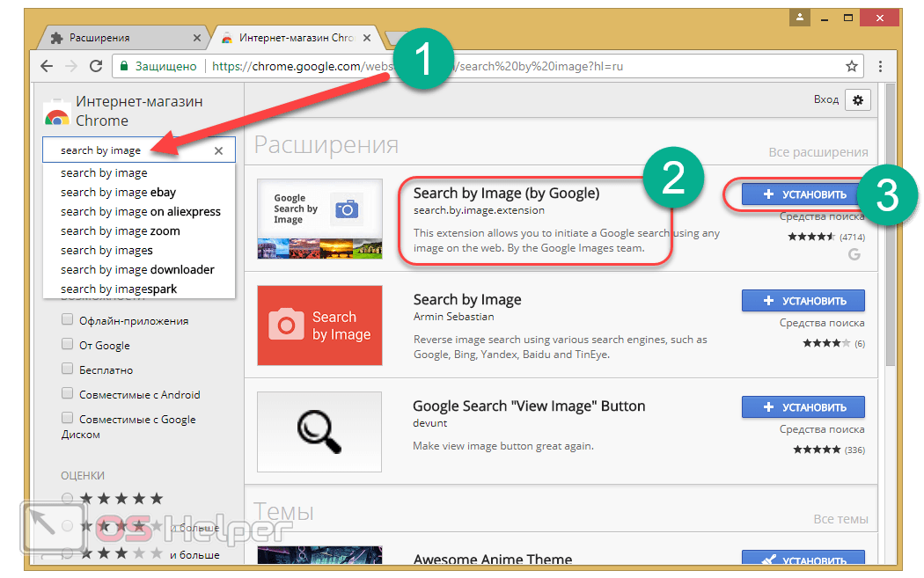The image size is (924, 578).
Task: Check the От Google filter
Action: pyautogui.click(x=67, y=345)
